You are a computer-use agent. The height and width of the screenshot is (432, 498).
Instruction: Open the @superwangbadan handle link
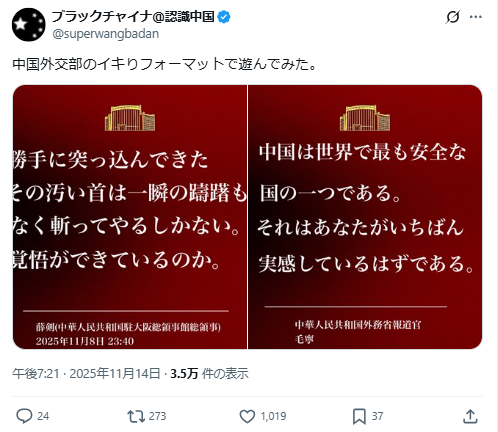click(106, 34)
